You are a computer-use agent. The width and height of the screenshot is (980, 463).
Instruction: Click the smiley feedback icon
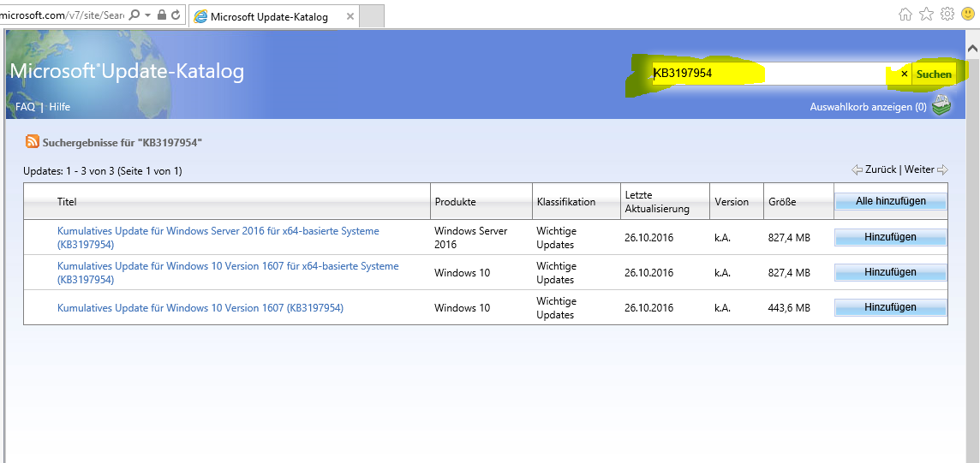click(969, 14)
